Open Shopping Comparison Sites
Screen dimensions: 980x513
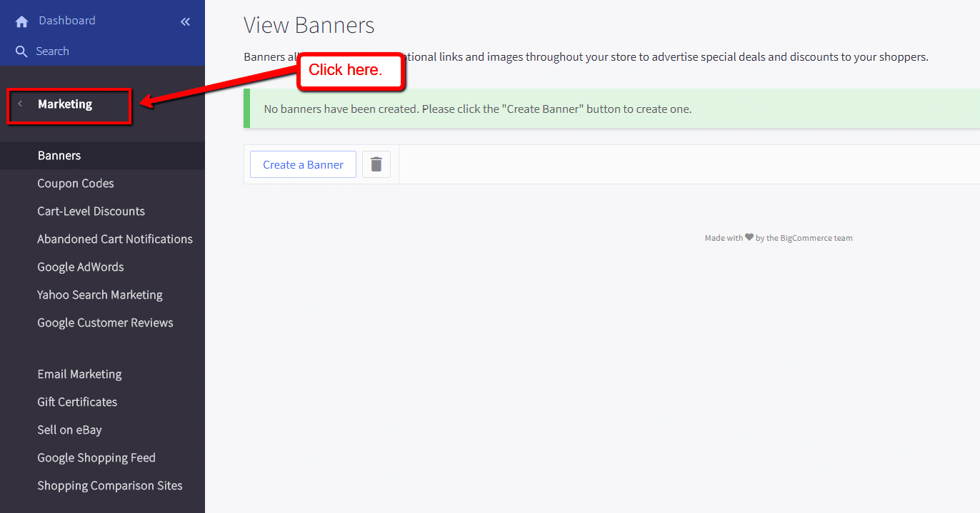(x=109, y=485)
